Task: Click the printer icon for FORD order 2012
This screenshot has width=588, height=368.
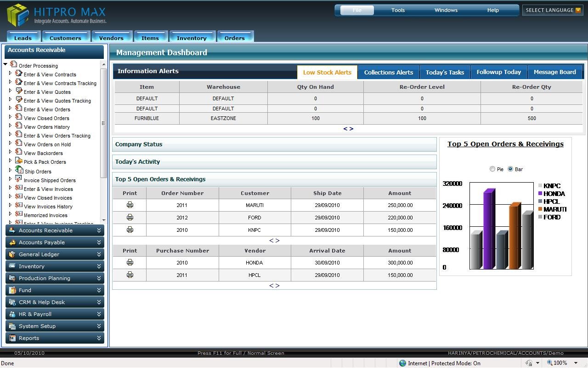Action: (x=130, y=217)
